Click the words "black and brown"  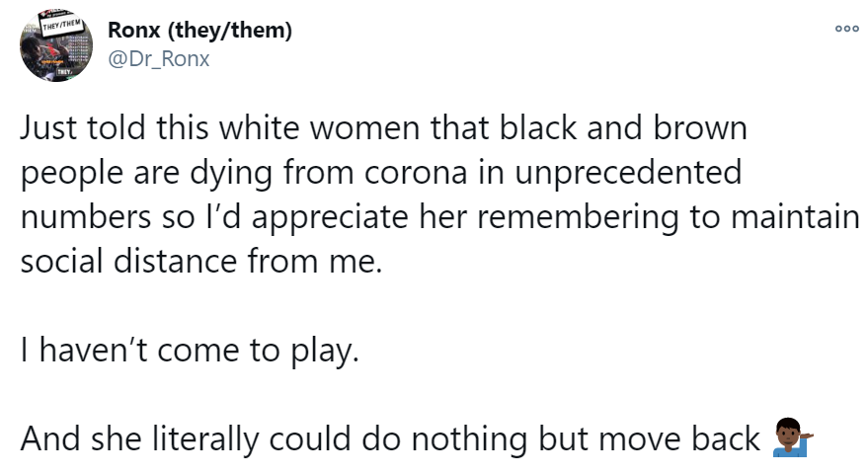point(623,128)
